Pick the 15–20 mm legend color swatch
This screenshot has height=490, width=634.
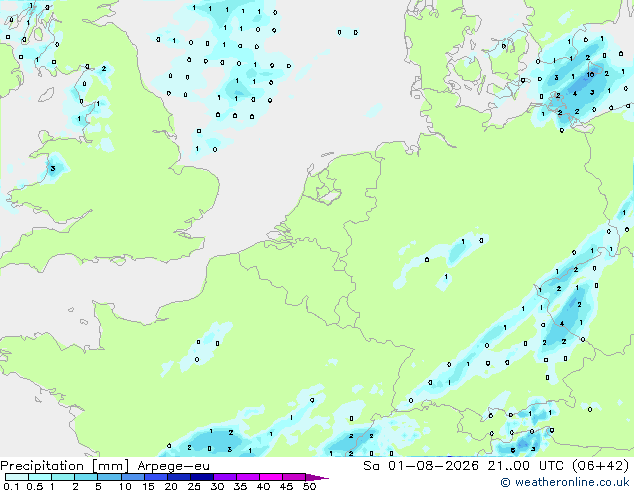[155, 477]
